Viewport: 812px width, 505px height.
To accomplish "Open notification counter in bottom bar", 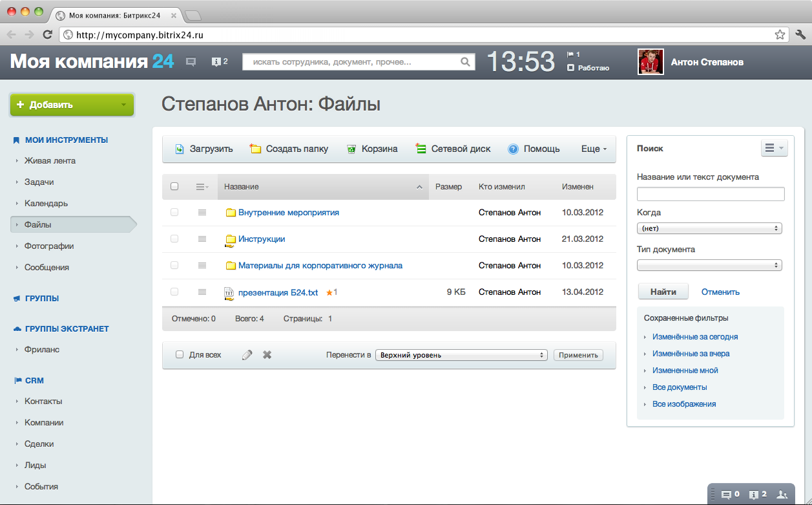I will pos(757,495).
